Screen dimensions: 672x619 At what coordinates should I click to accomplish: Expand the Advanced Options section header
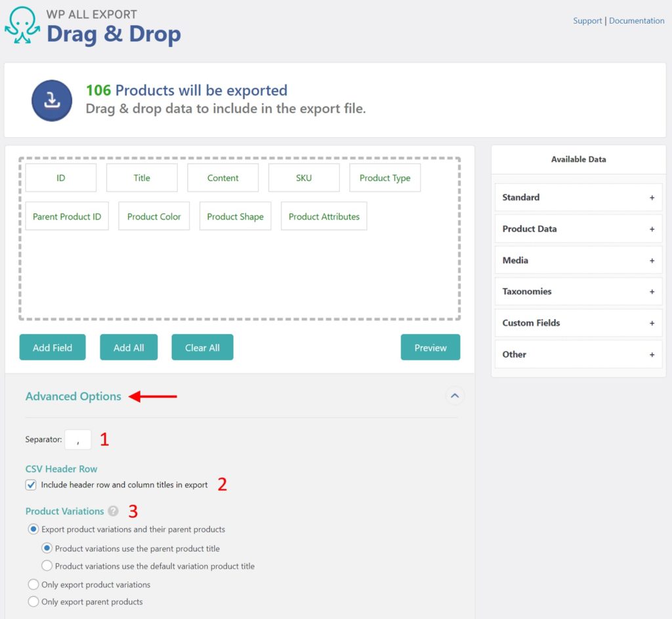[x=73, y=396]
